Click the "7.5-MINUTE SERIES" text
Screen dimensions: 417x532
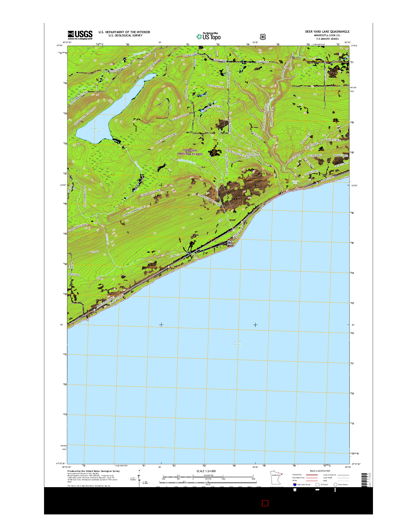[x=327, y=39]
